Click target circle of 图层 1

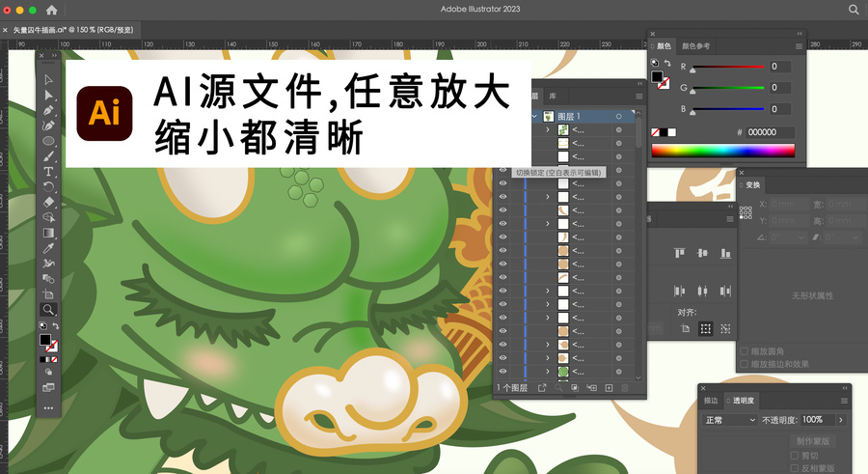(x=618, y=117)
